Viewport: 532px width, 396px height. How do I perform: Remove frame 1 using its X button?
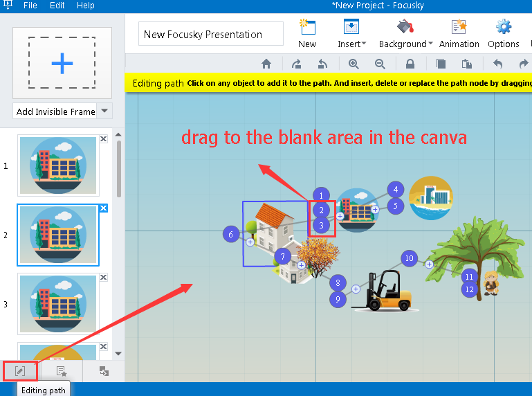click(x=103, y=139)
